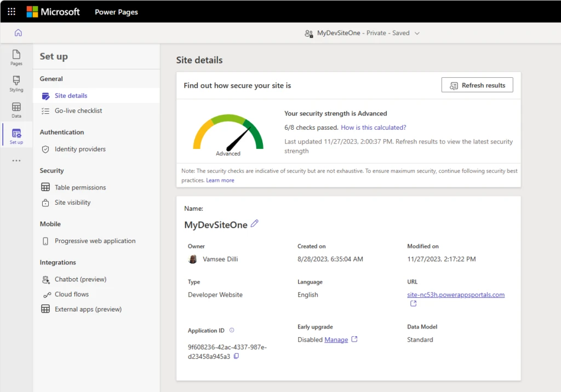This screenshot has height=392, width=561.
Task: Copy the Application ID using the copy icon
Action: point(236,356)
